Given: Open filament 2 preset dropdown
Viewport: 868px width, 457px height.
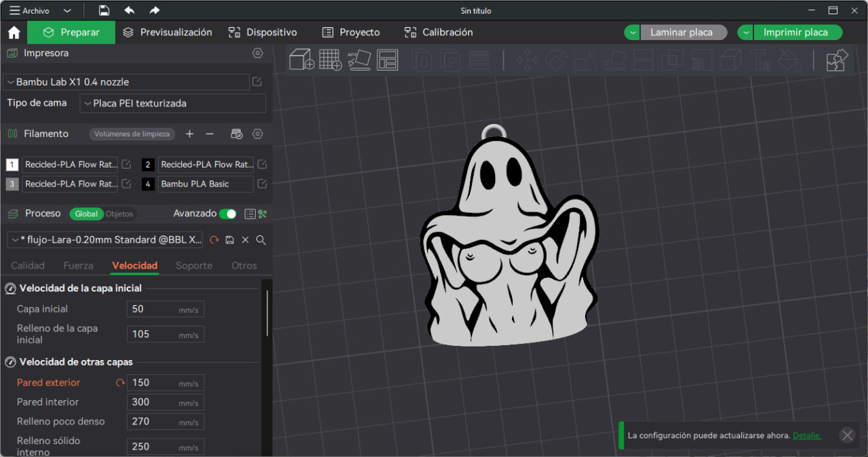Looking at the screenshot, I should coord(206,164).
